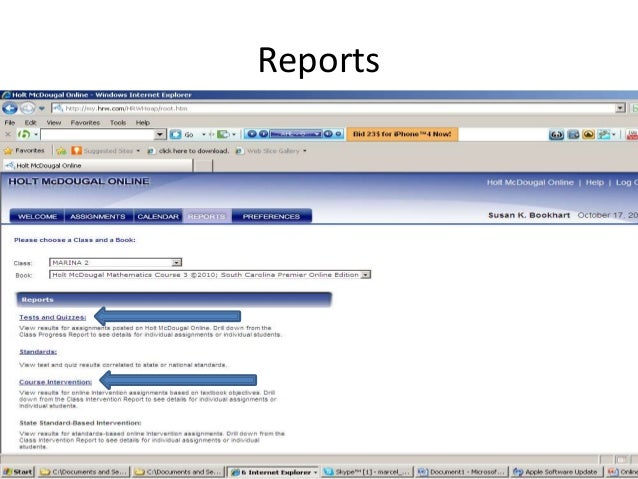Click the browser Forward arrow button
This screenshot has width=638, height=479.
(x=28, y=108)
